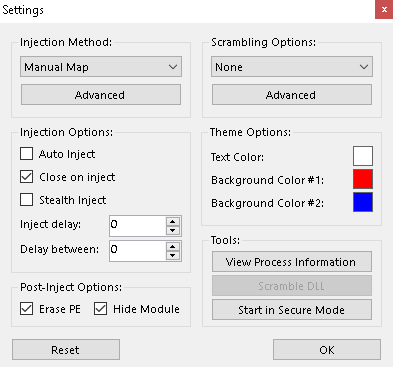Increase Inject delay with up arrow

click(173, 222)
